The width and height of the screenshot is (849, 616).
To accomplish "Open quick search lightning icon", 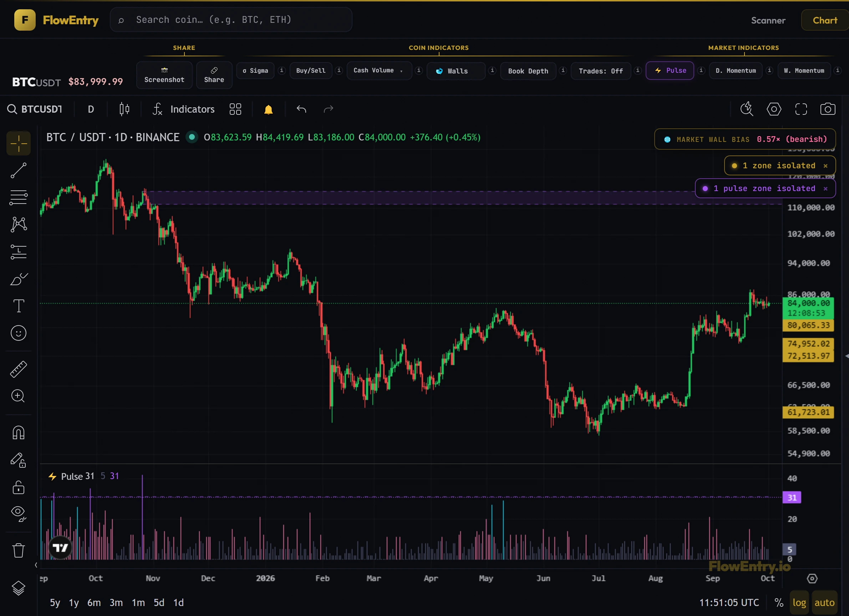I will (x=747, y=109).
